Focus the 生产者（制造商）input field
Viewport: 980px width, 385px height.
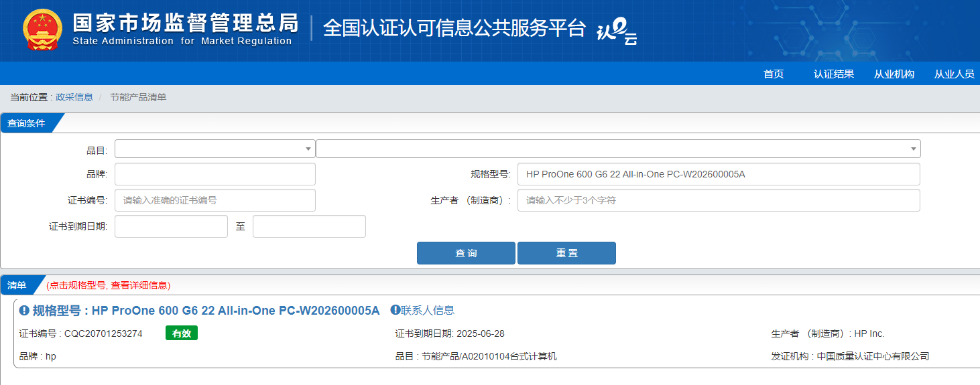tap(719, 200)
